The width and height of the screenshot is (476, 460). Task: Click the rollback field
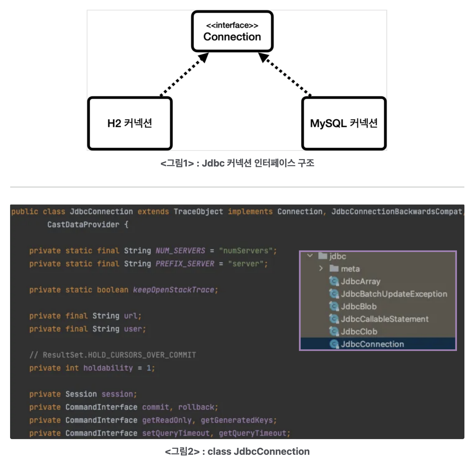click(196, 407)
